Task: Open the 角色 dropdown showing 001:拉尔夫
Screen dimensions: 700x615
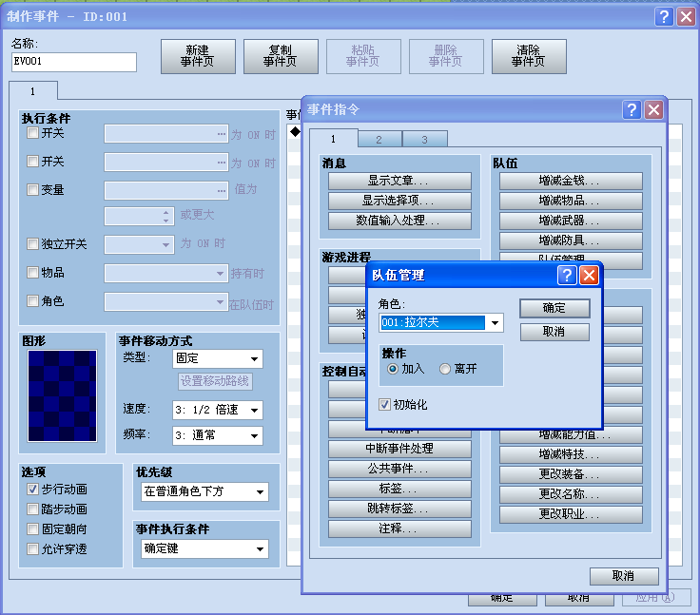Action: [x=441, y=322]
